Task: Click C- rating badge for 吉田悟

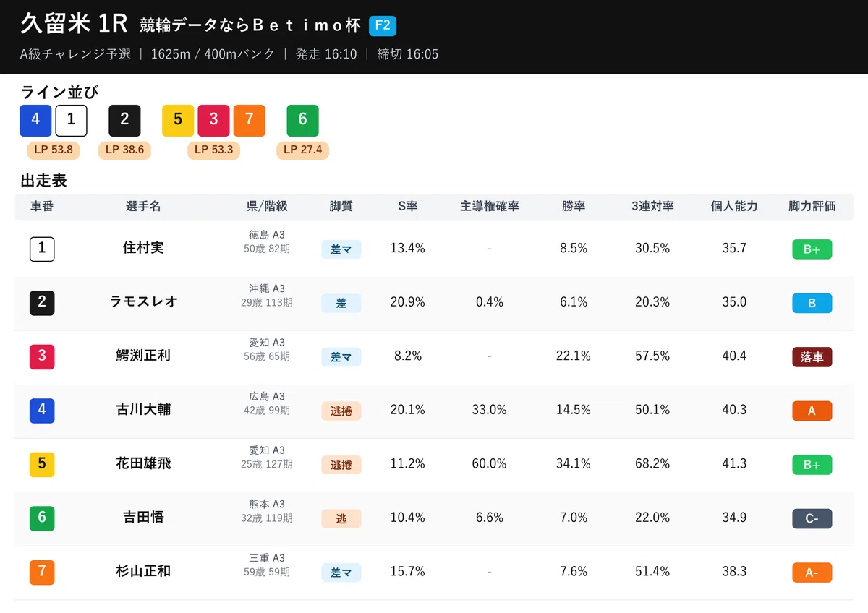Action: (812, 518)
